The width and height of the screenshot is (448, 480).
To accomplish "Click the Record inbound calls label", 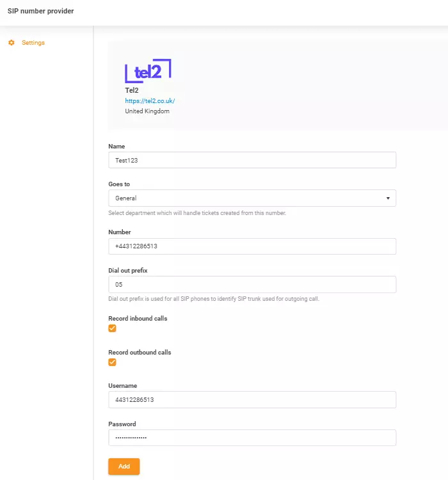I will pyautogui.click(x=138, y=319).
